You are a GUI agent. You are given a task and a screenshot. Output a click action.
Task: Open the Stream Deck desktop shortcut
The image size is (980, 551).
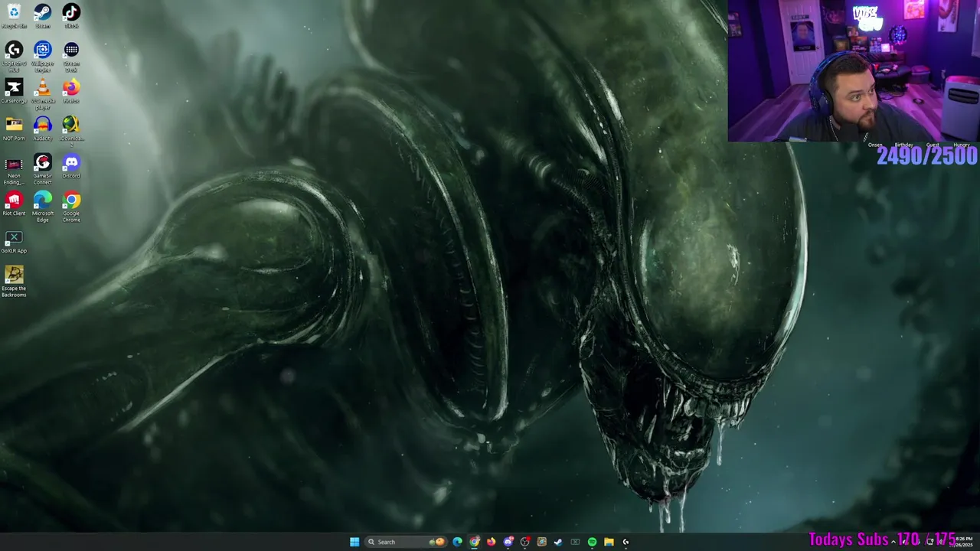[x=71, y=57]
